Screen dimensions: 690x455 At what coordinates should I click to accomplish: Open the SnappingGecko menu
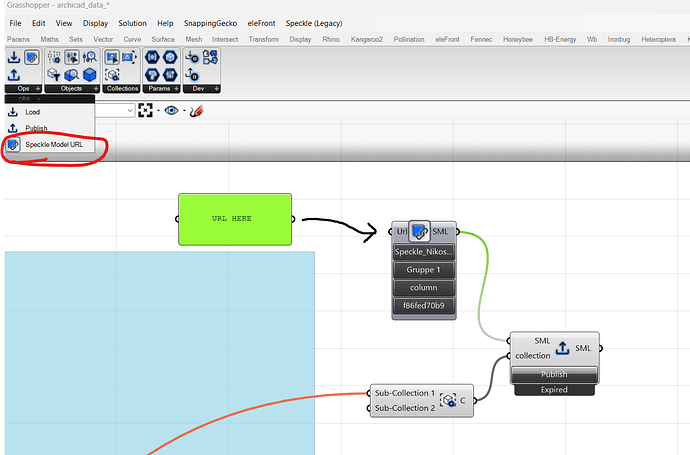coord(210,23)
